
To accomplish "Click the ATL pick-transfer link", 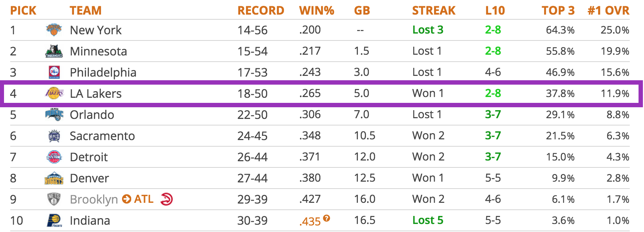I will [x=144, y=199].
